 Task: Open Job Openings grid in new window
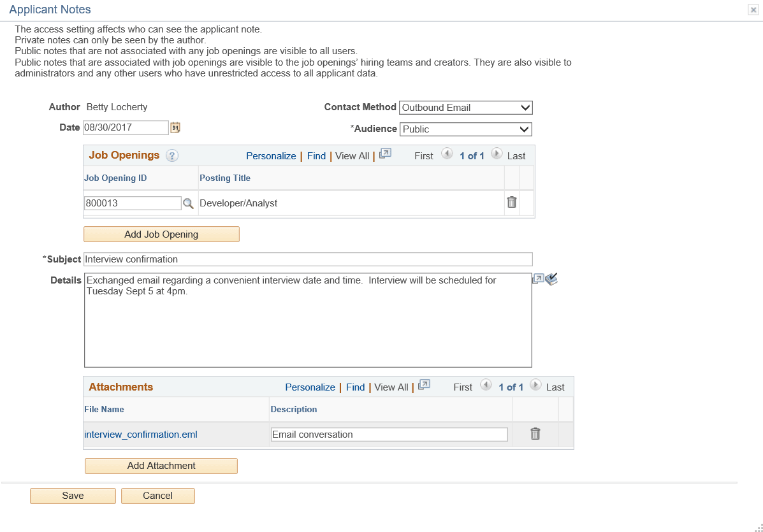385,154
